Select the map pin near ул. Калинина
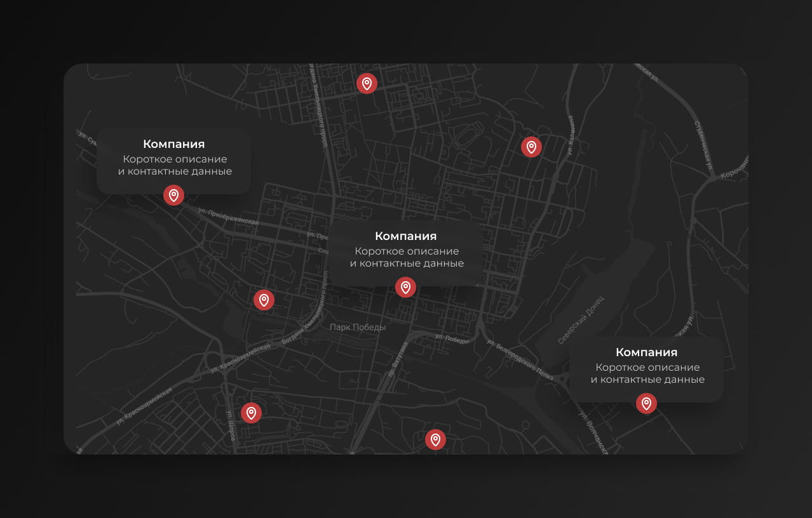This screenshot has width=812, height=518. click(x=531, y=147)
